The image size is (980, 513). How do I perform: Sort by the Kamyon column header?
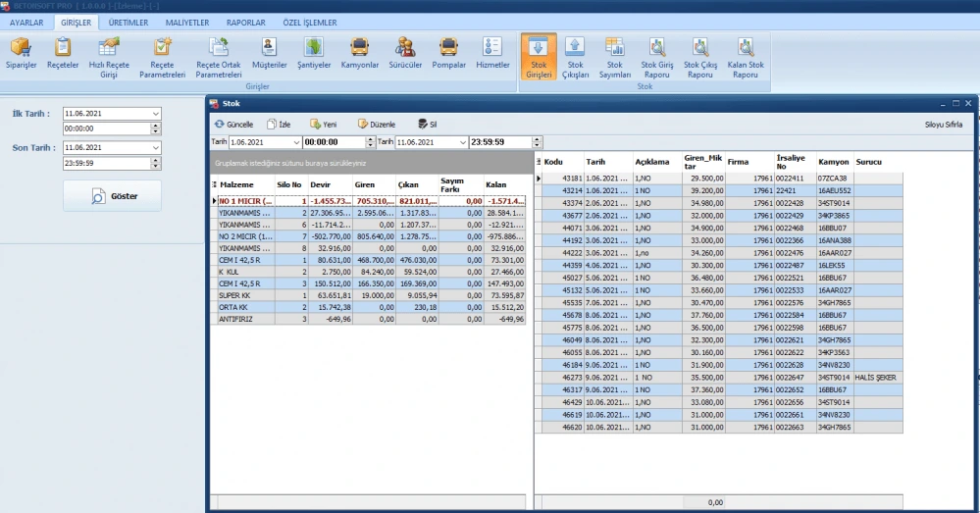click(833, 162)
